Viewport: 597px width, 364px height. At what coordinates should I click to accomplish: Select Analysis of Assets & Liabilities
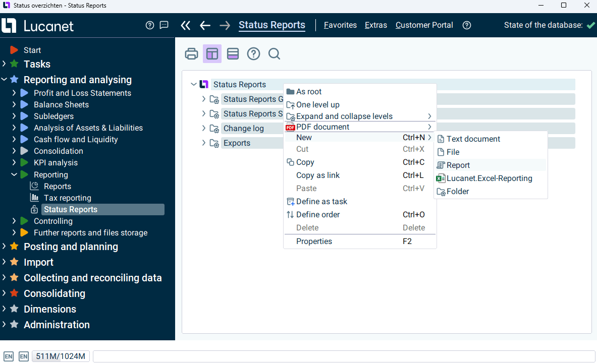[88, 128]
